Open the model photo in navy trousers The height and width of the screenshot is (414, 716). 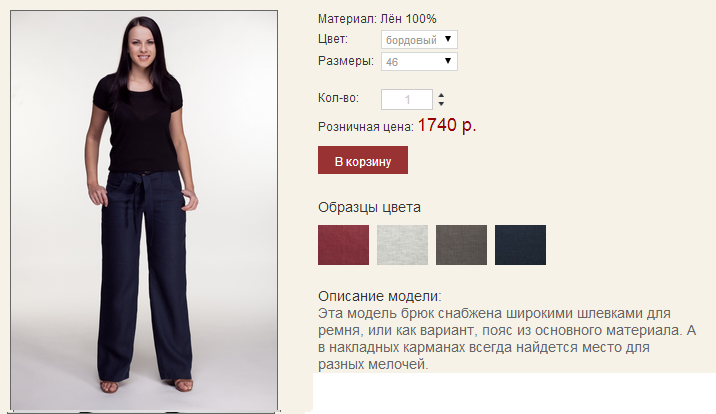144,210
